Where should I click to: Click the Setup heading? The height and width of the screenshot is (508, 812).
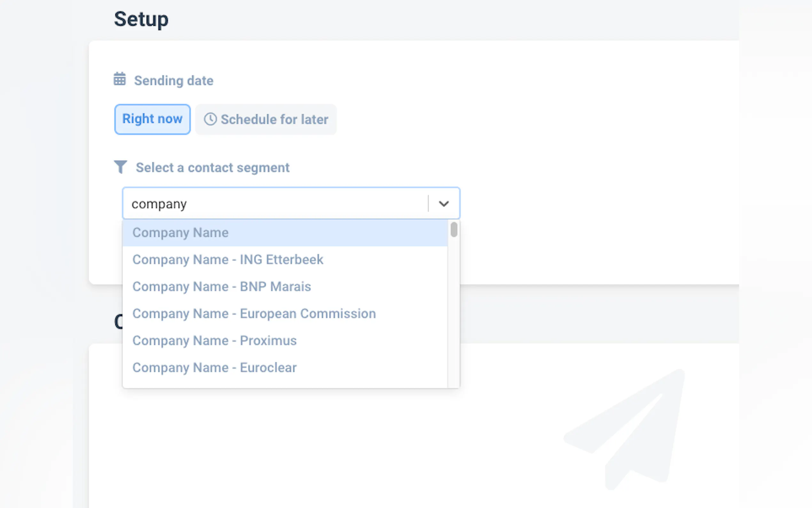click(x=141, y=19)
